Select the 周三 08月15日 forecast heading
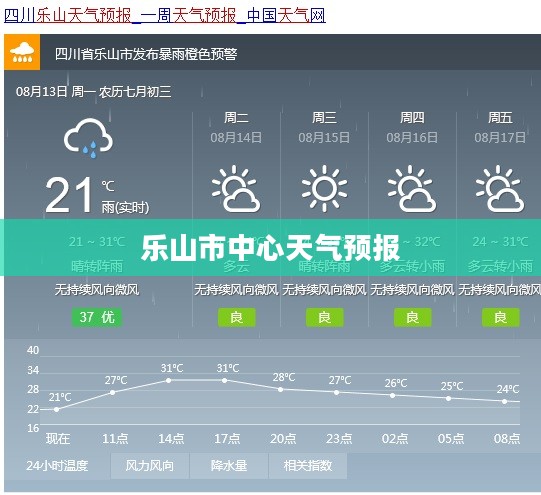The width and height of the screenshot is (541, 495). 324,127
